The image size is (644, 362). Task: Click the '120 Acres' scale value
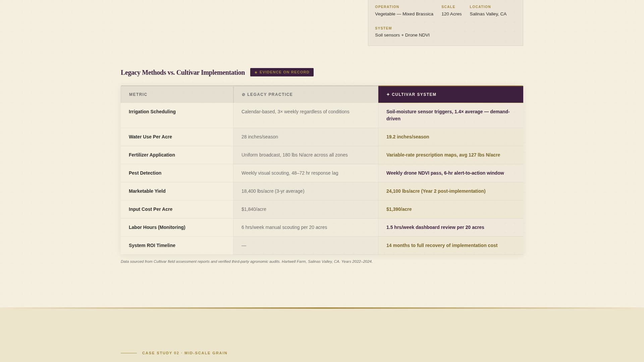pyautogui.click(x=451, y=14)
